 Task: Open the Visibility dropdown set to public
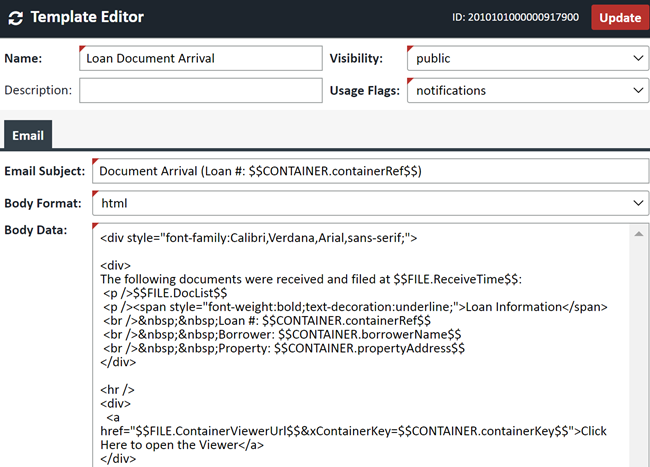(x=527, y=59)
